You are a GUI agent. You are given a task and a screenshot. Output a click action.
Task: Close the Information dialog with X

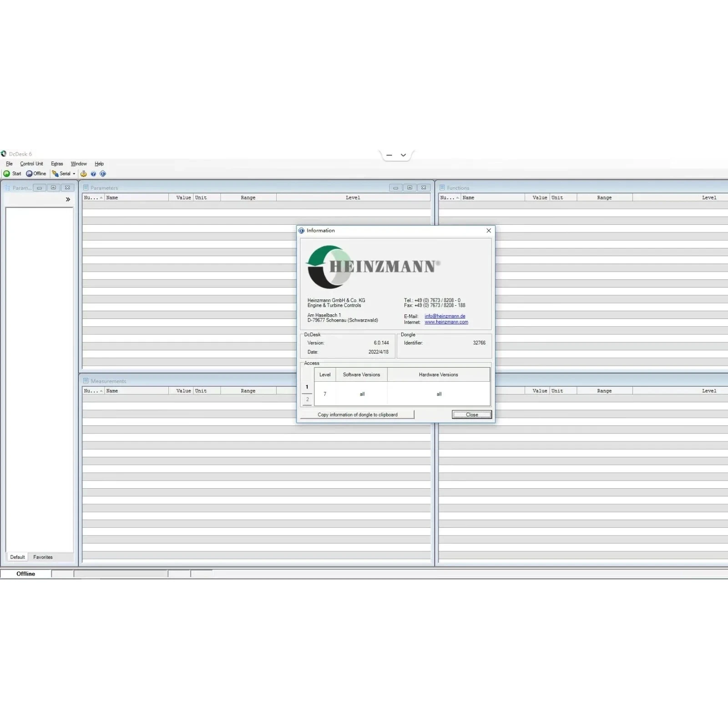(489, 231)
